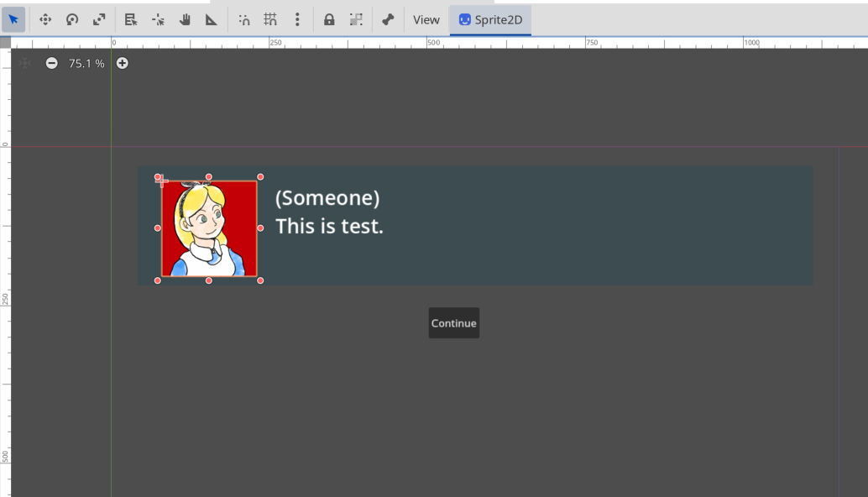Click the sprite's right-middle selection handle
The image size is (868, 497).
tap(260, 228)
